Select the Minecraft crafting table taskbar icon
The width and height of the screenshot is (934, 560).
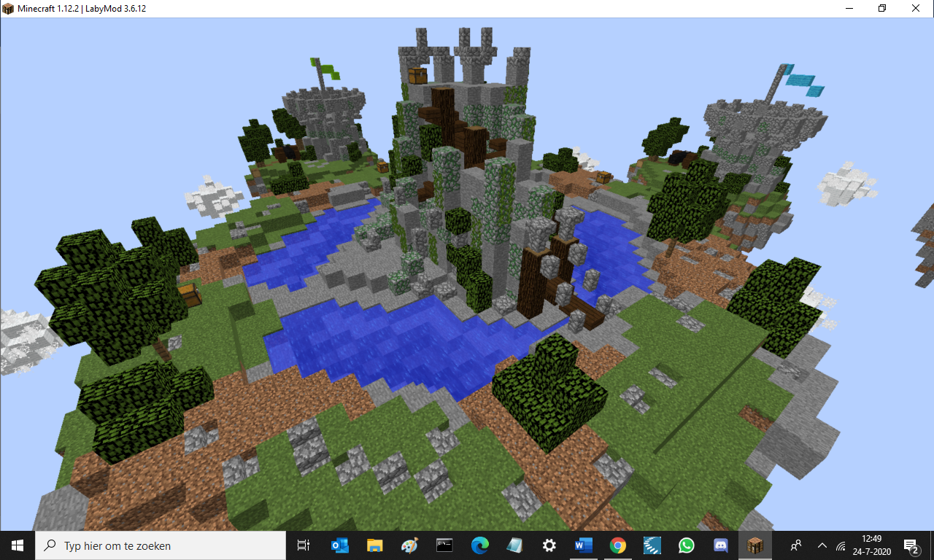755,545
